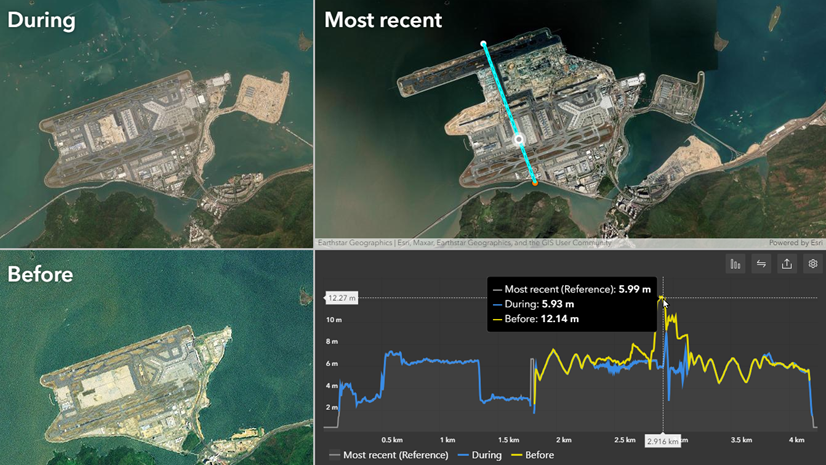Click the 'Before' map view
This screenshot has height=465, width=826.
pyautogui.click(x=156, y=358)
